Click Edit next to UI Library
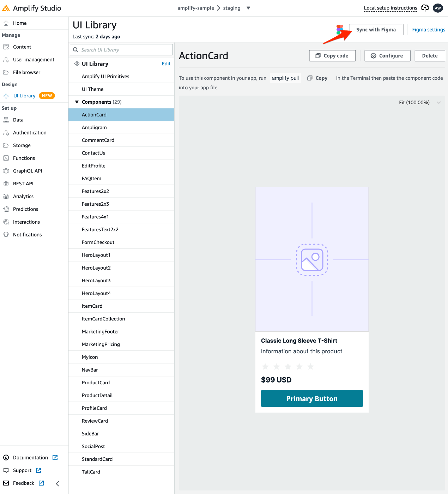 point(166,64)
